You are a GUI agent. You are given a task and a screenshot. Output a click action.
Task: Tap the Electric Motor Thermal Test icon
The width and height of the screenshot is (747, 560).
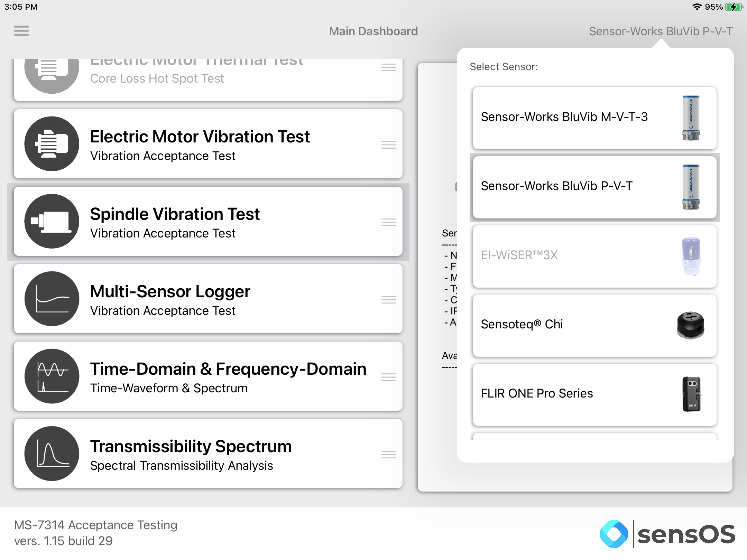pyautogui.click(x=52, y=75)
